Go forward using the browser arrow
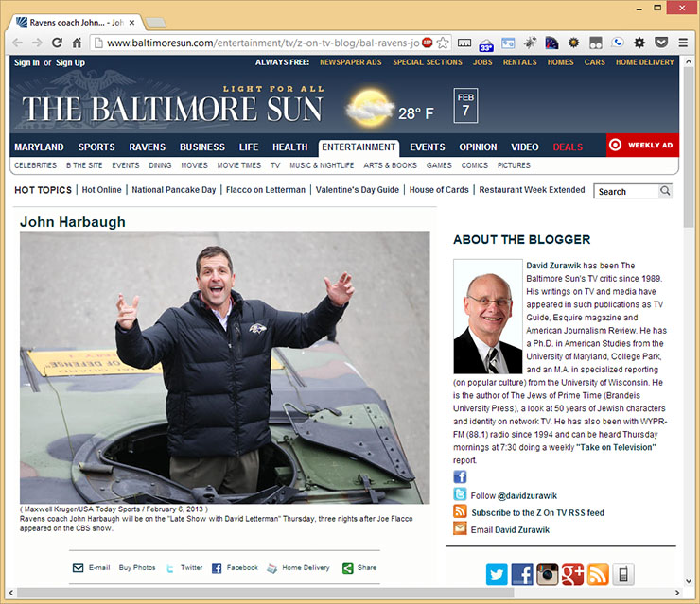The height and width of the screenshot is (604, 700). 37,43
